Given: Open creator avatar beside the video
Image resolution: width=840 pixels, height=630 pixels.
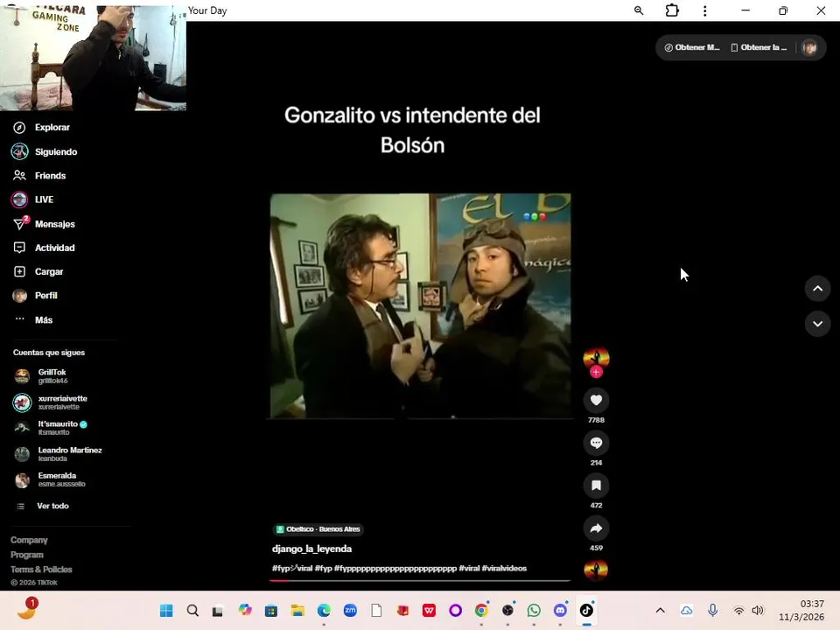Looking at the screenshot, I should point(596,357).
